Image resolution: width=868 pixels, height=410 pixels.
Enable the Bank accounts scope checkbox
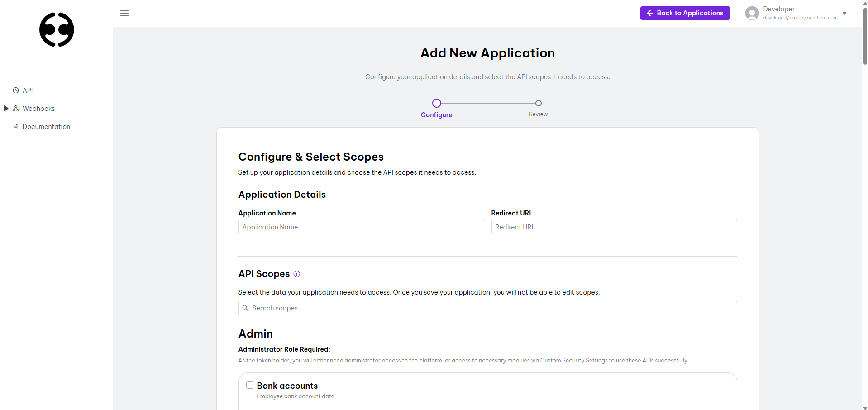(249, 385)
